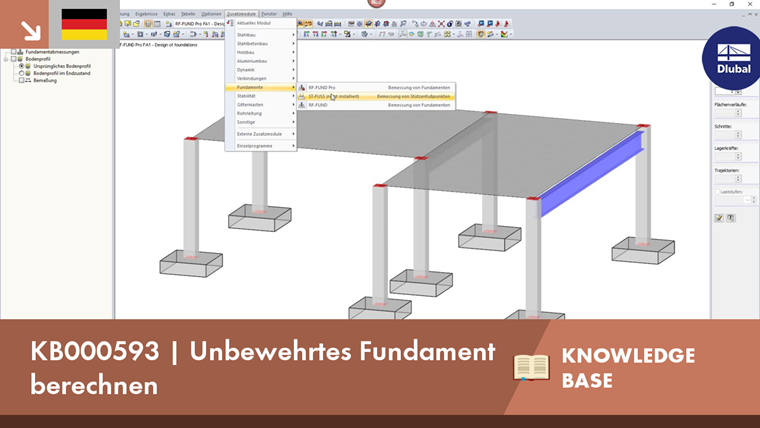Check the Bemaßung checkbox
Image resolution: width=760 pixels, height=428 pixels.
coord(21,81)
